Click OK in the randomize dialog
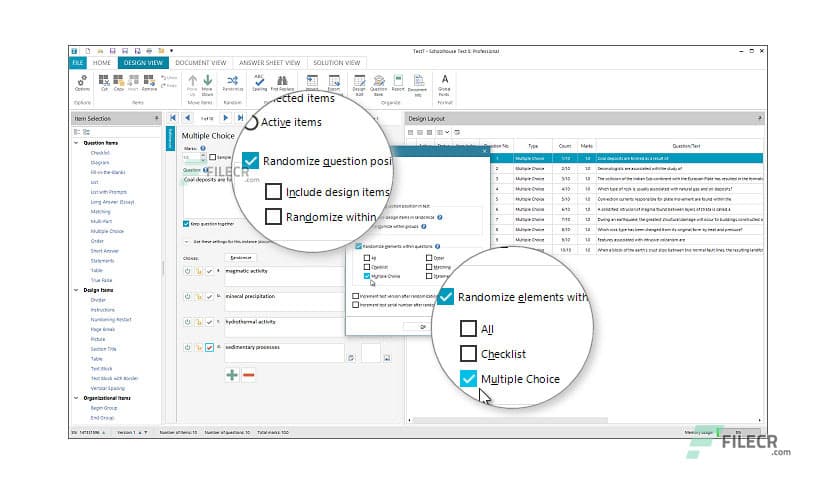The width and height of the screenshot is (836, 484). click(422, 327)
